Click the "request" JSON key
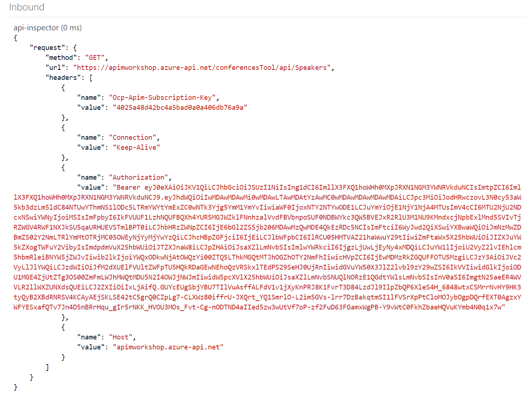The width and height of the screenshot is (532, 396). coord(47,48)
